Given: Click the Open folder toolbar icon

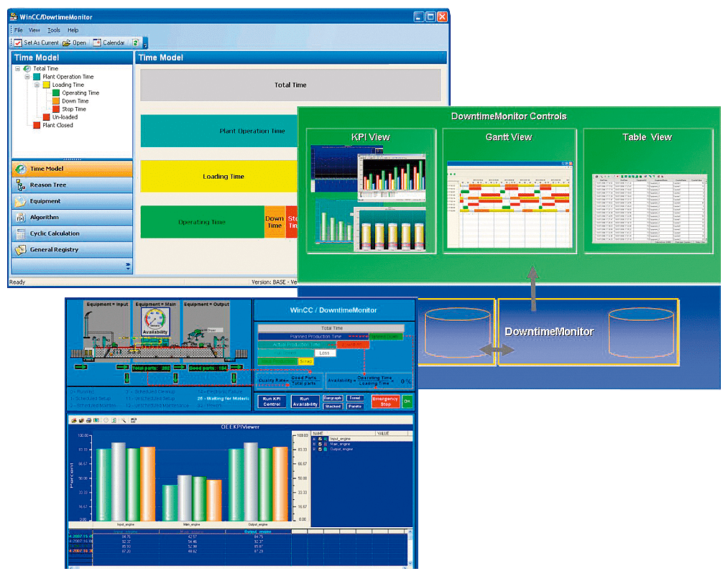Looking at the screenshot, I should [x=74, y=43].
